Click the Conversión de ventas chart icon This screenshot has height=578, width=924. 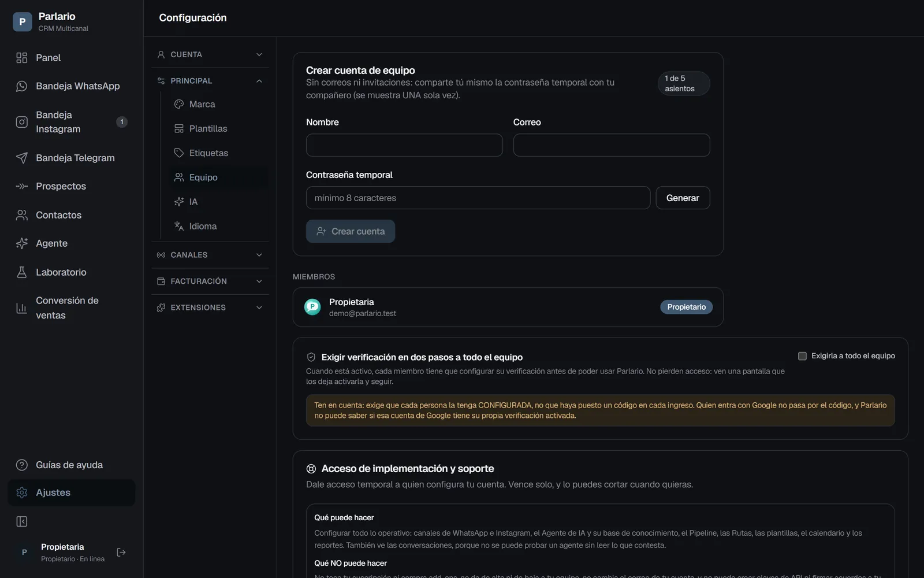21,308
